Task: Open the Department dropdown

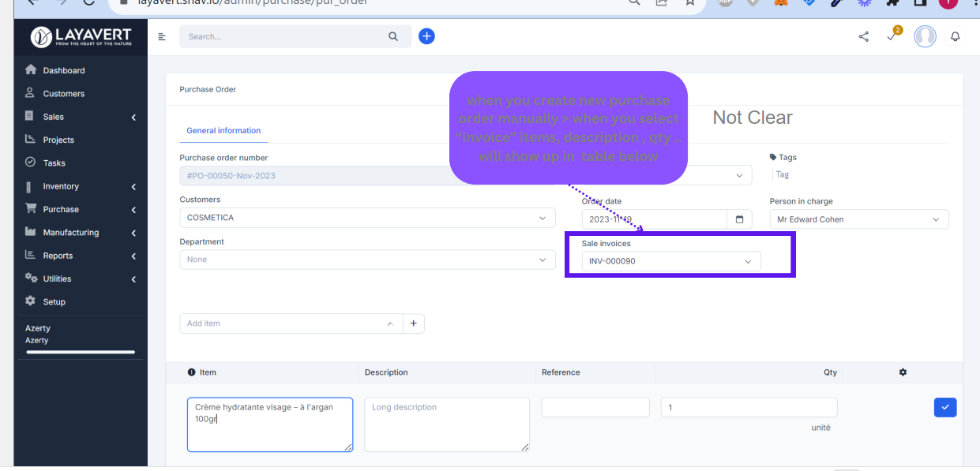Action: (x=367, y=260)
